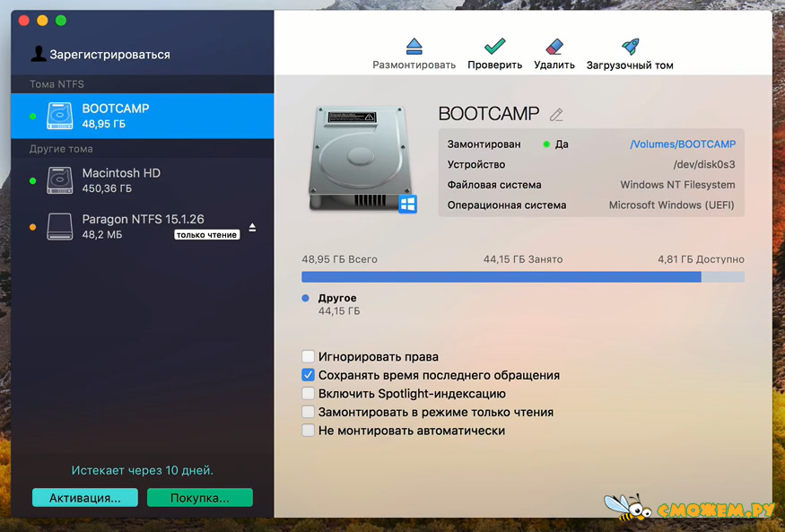This screenshot has width=785, height=532.
Task: Select the Macintosh HD volume
Action: (x=142, y=180)
